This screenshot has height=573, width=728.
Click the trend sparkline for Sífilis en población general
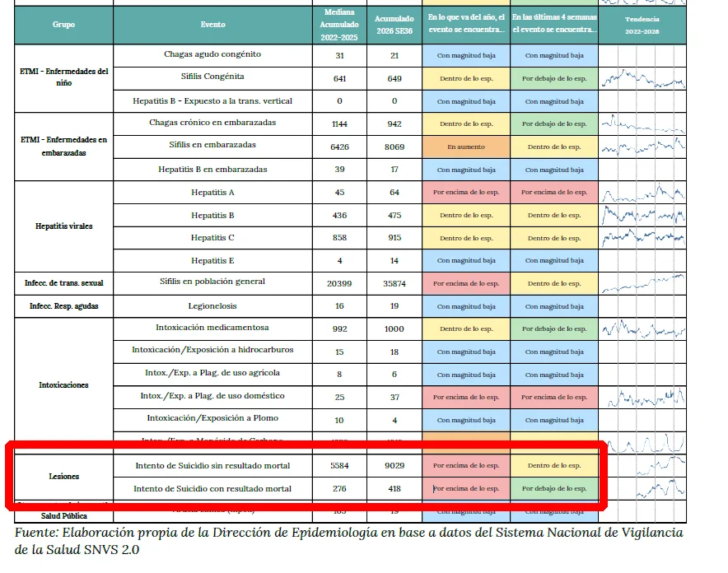[642, 283]
